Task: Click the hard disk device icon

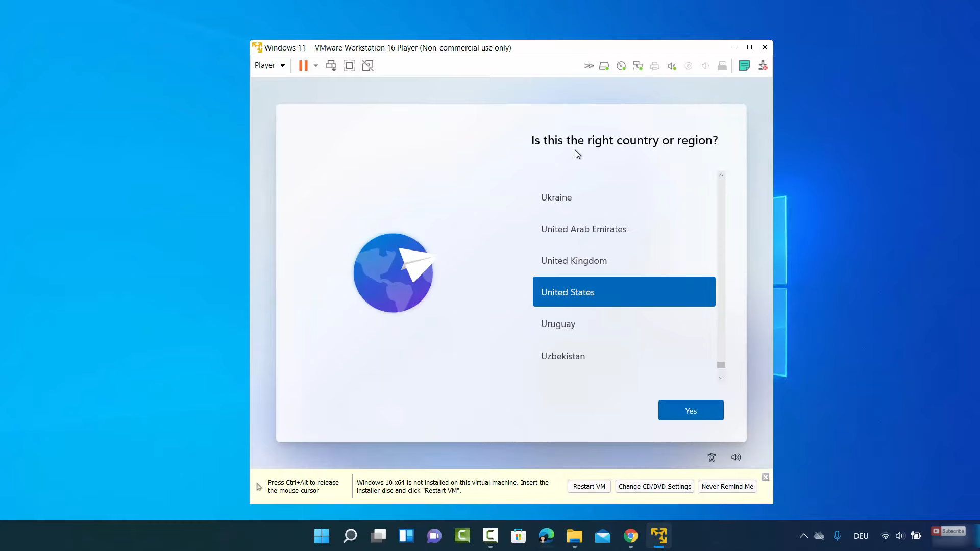Action: point(604,66)
